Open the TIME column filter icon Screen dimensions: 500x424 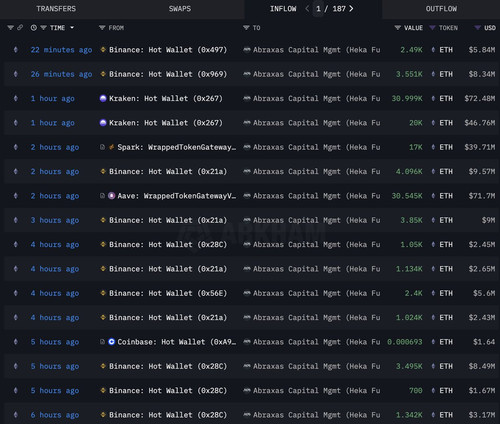[43, 28]
